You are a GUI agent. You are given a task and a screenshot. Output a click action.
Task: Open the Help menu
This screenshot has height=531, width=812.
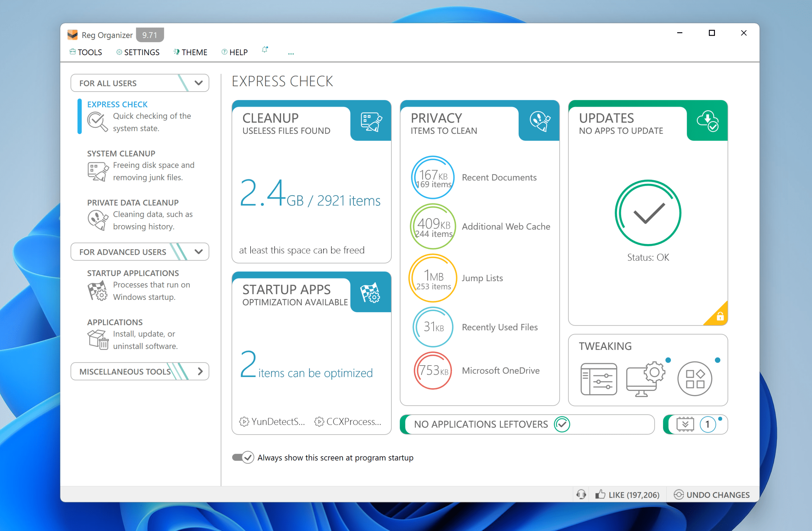pyautogui.click(x=235, y=52)
